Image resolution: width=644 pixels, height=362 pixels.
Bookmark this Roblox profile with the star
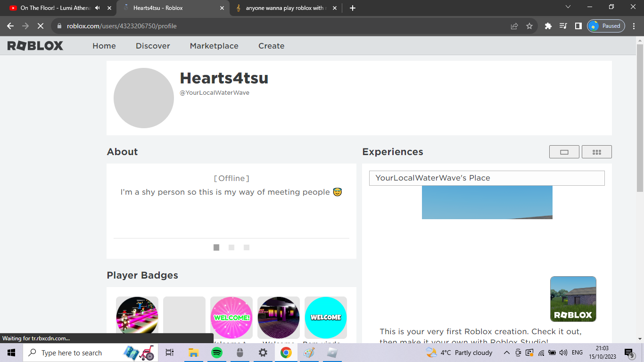coord(529,26)
